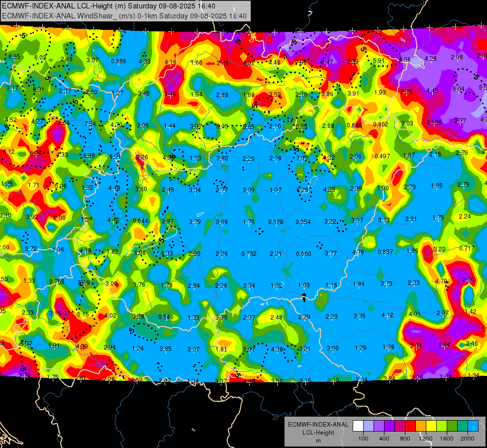Viewport: 487px width, 448px height.
Task: Click the legend scale label 800
Action: coord(405,439)
